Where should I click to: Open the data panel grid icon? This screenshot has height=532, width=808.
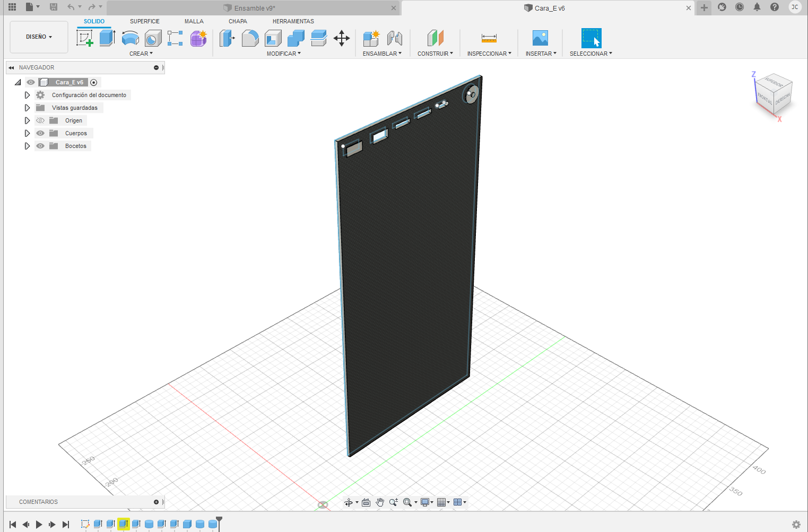click(x=12, y=7)
